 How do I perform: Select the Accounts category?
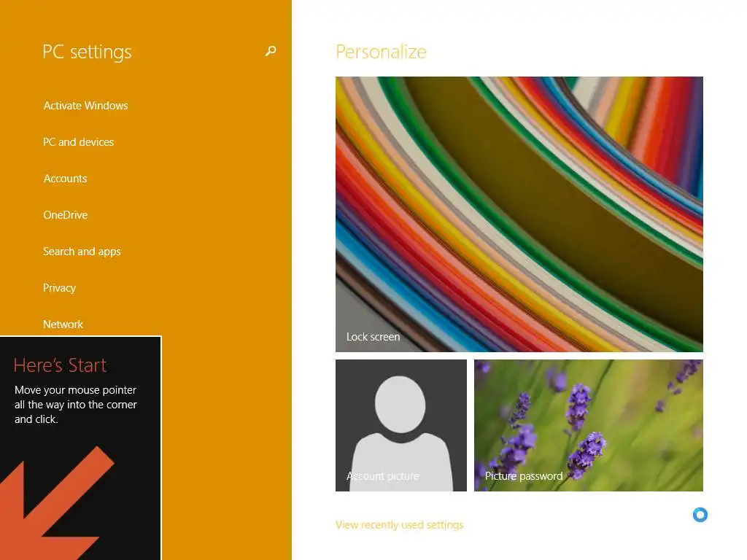(x=65, y=179)
